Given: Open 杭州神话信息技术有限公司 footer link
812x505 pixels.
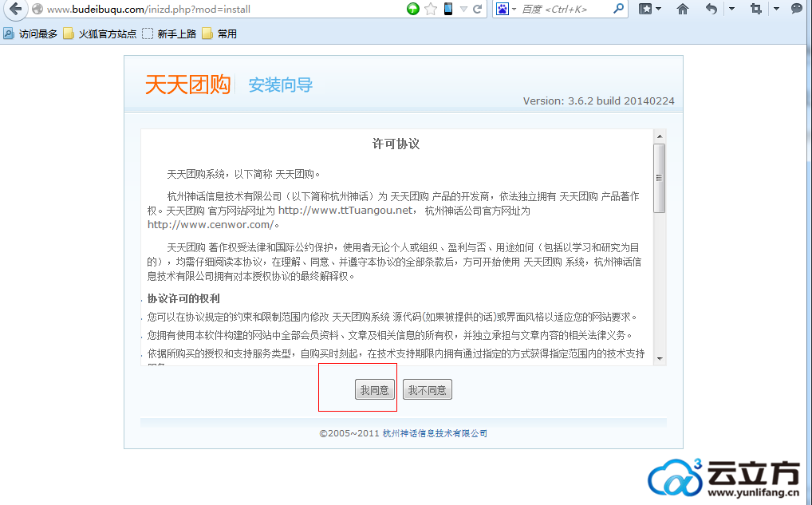Looking at the screenshot, I should [435, 433].
